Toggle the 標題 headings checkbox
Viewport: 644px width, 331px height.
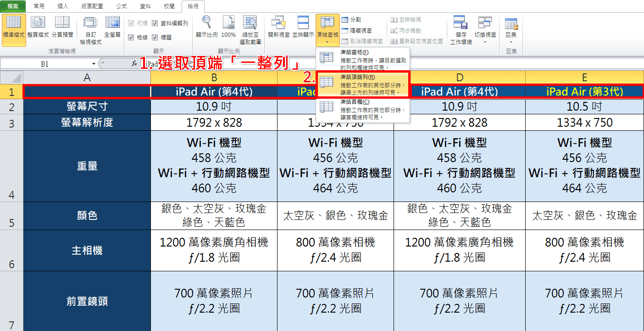[x=161, y=37]
